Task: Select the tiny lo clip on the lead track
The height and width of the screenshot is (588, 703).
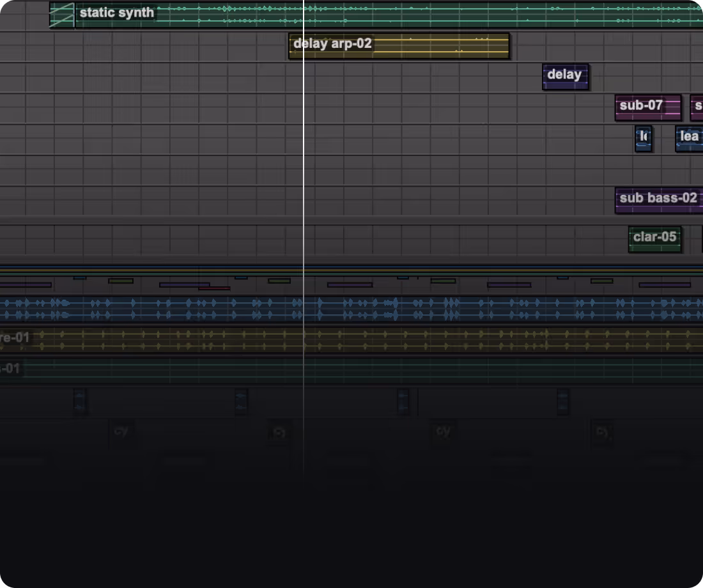Action: click(x=644, y=138)
